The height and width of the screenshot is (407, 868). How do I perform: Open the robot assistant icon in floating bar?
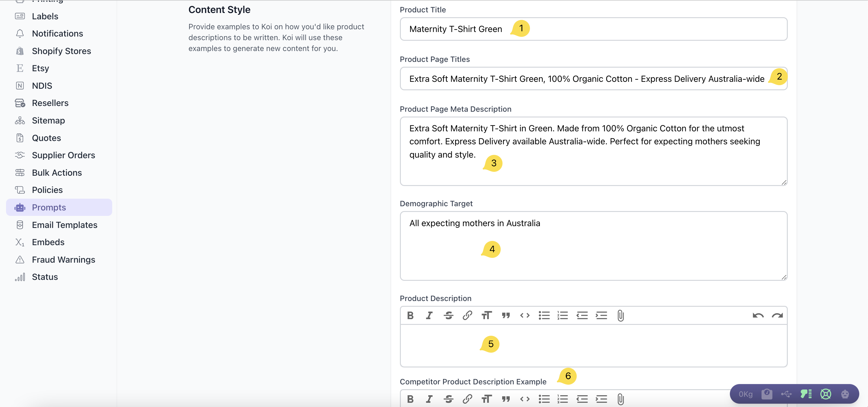[845, 394]
